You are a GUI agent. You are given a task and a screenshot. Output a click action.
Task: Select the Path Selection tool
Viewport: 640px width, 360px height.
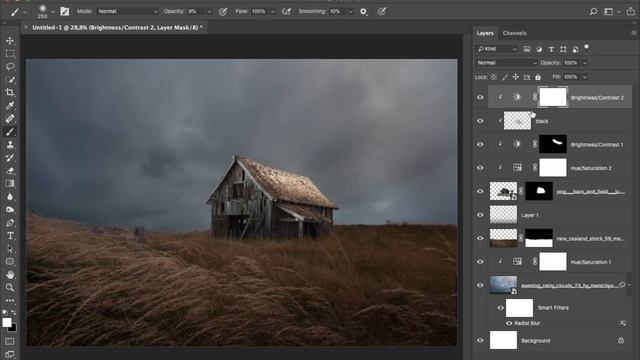(10, 249)
